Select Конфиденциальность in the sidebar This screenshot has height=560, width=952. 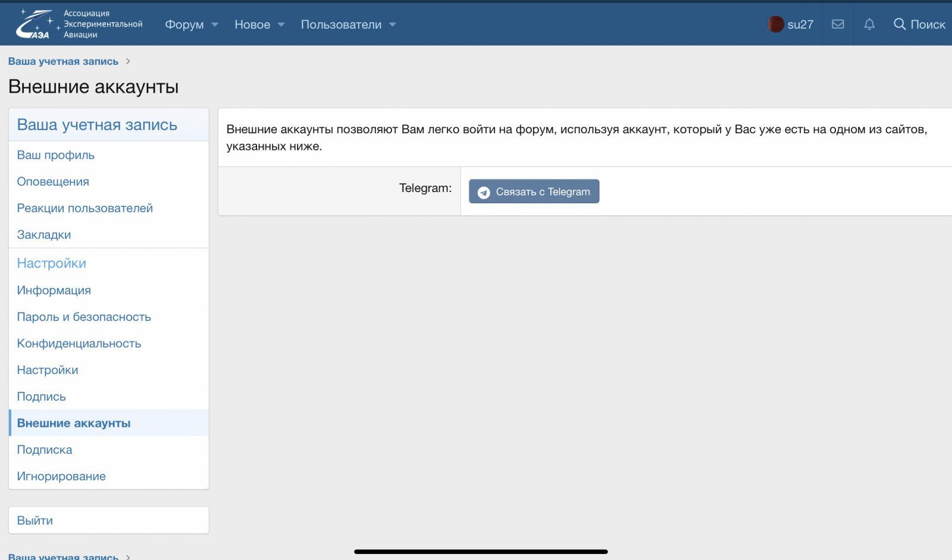pyautogui.click(x=79, y=344)
